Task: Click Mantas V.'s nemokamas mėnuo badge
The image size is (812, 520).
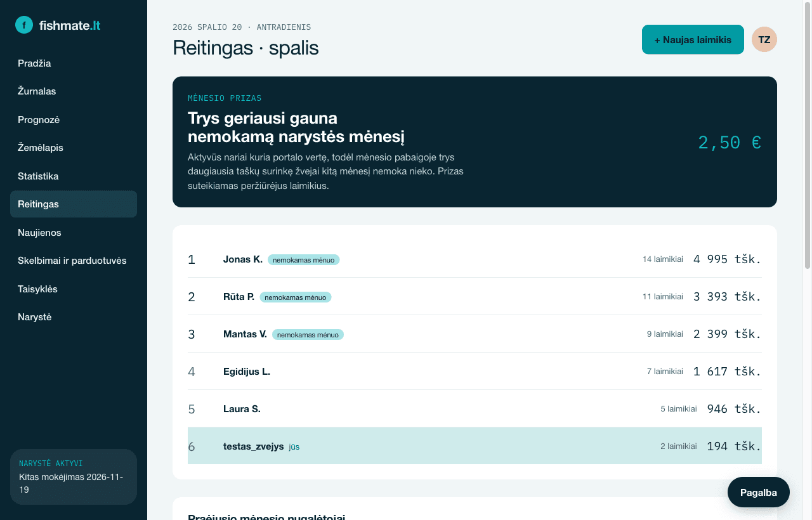Action: click(308, 335)
